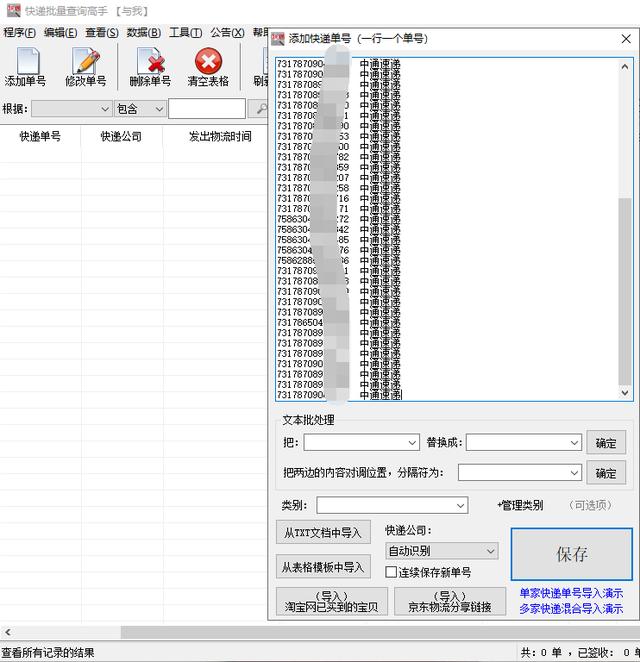The width and height of the screenshot is (640, 662).
Task: Click the 淘宝网已买到的宝贝 import button
Action: [331, 601]
